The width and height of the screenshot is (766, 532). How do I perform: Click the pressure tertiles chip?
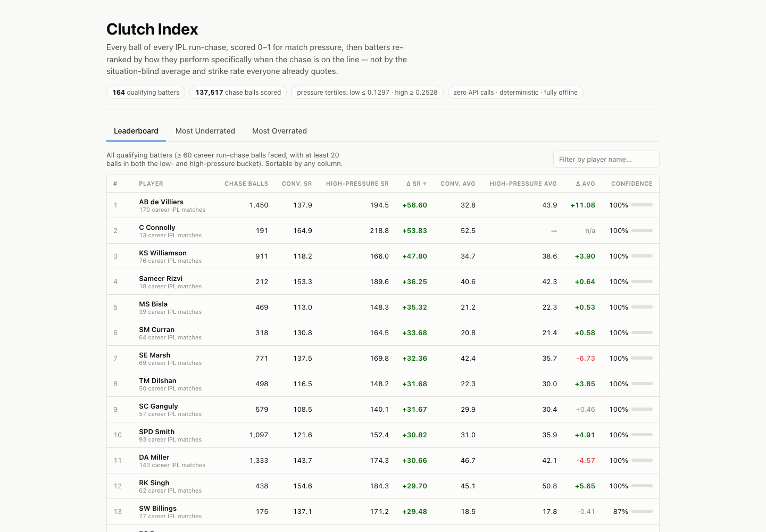[367, 93]
